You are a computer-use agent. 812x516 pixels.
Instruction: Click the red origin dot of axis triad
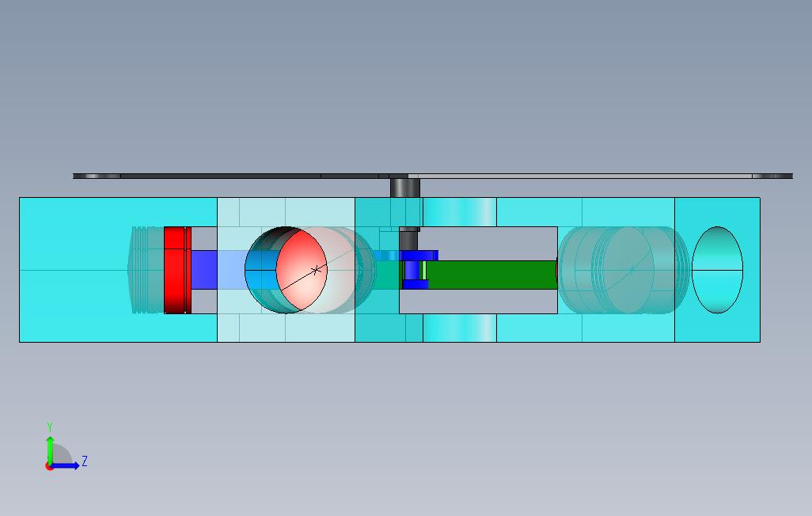(x=49, y=467)
